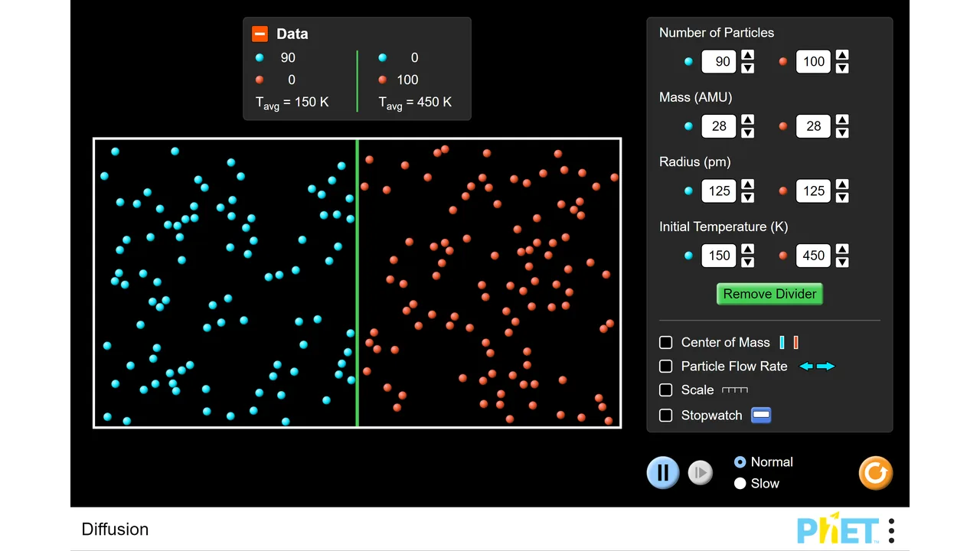This screenshot has width=980, height=551.
Task: Open the three-dot options menu
Action: tap(891, 530)
